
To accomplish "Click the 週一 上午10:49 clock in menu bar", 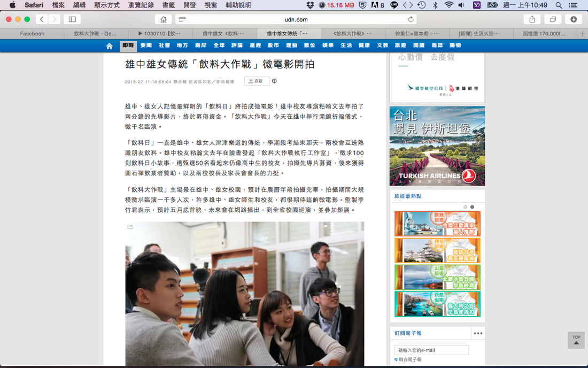I will pos(525,5).
